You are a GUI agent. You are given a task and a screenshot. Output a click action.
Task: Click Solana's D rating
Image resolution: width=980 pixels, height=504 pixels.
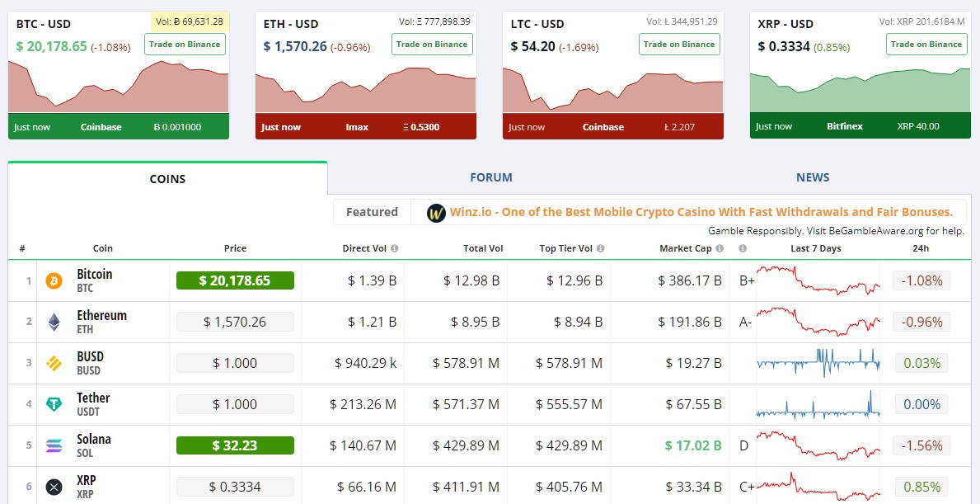pos(743,445)
